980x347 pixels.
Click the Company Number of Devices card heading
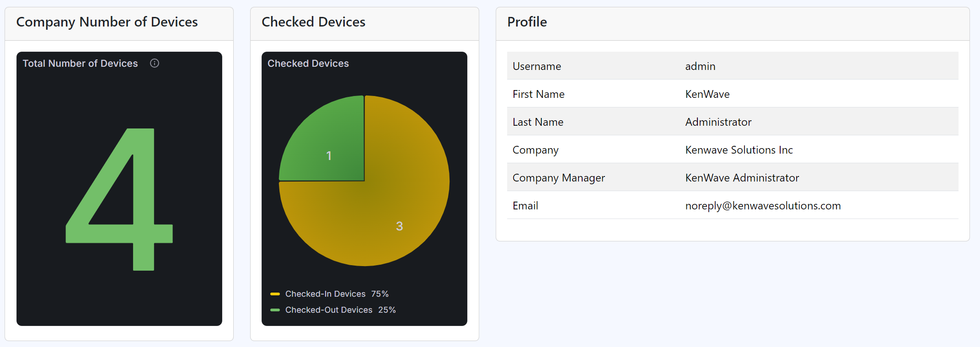[107, 22]
